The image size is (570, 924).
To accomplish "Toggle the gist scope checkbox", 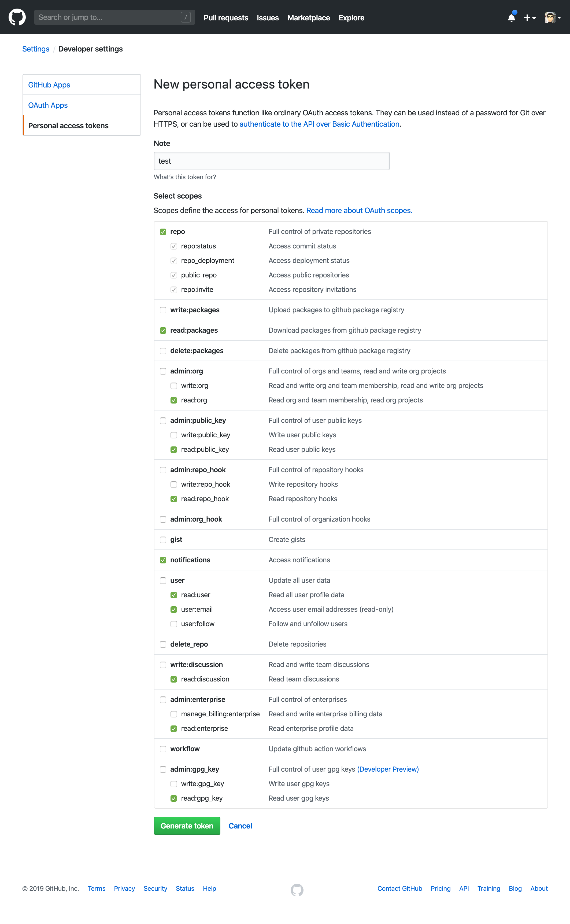I will 163,540.
